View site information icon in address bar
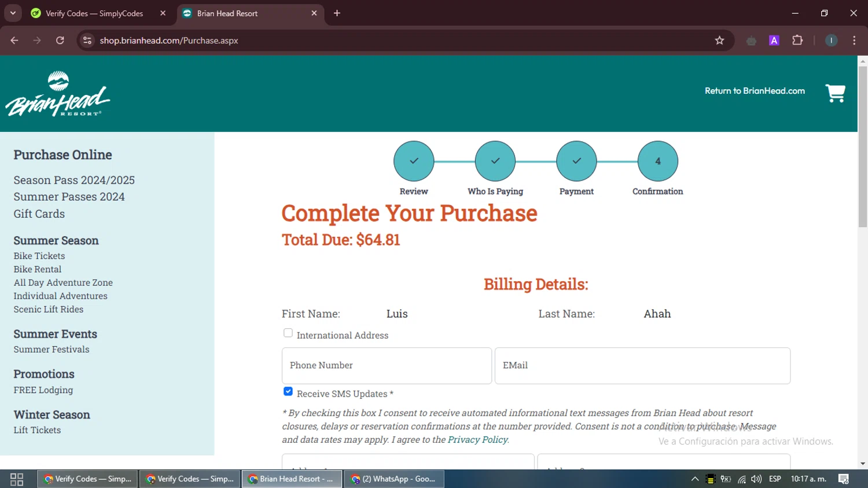 click(x=87, y=41)
